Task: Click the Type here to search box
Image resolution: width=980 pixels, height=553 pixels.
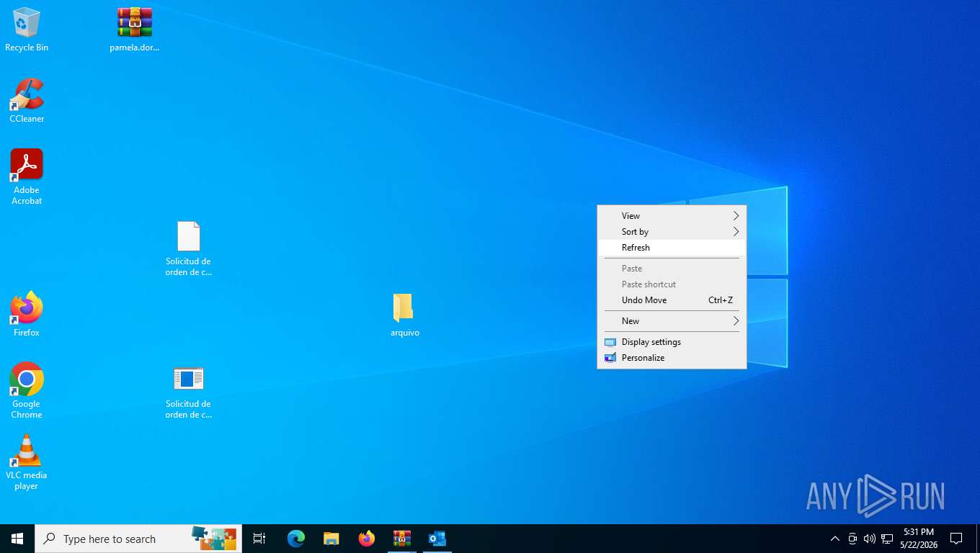Action: click(x=138, y=539)
